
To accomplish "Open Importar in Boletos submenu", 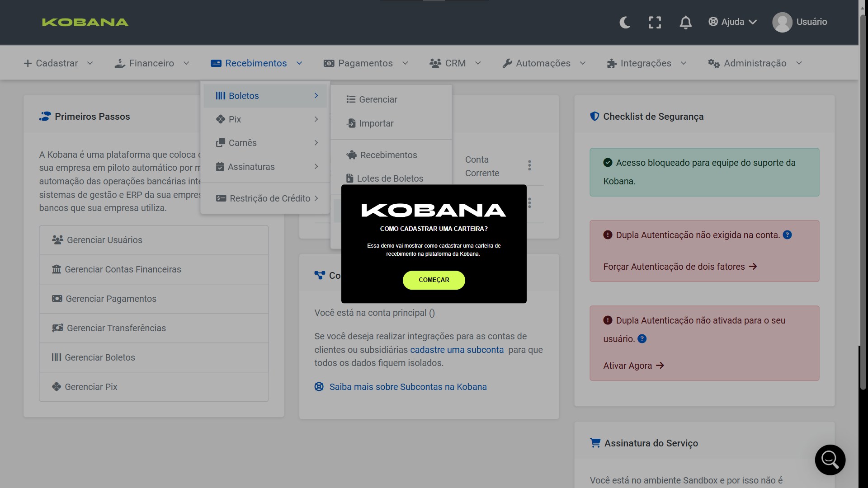I will 391,123.
